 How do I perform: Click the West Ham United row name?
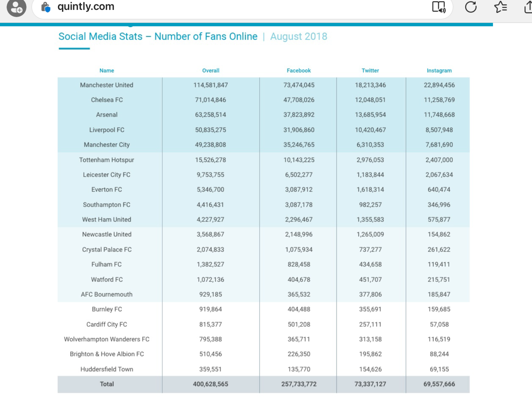click(107, 220)
